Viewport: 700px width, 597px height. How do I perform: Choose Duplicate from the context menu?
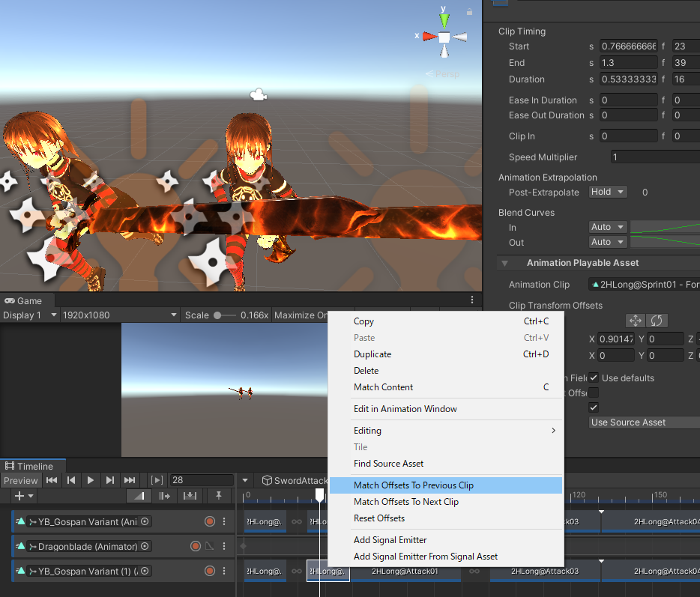click(445, 354)
